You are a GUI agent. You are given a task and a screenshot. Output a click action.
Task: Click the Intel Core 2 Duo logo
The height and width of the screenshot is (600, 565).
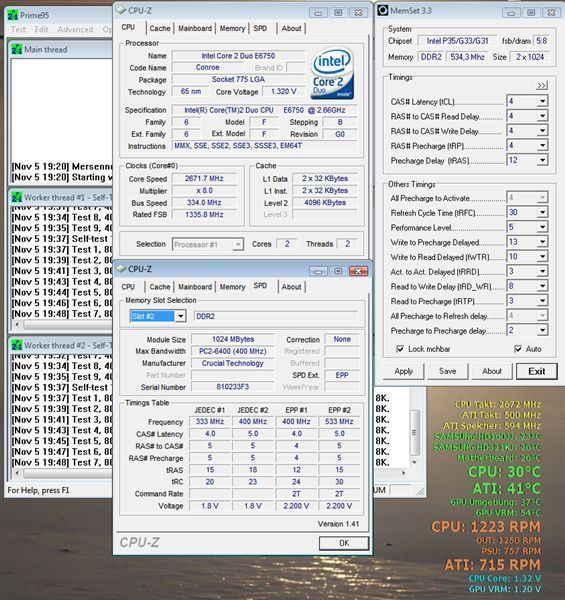333,73
